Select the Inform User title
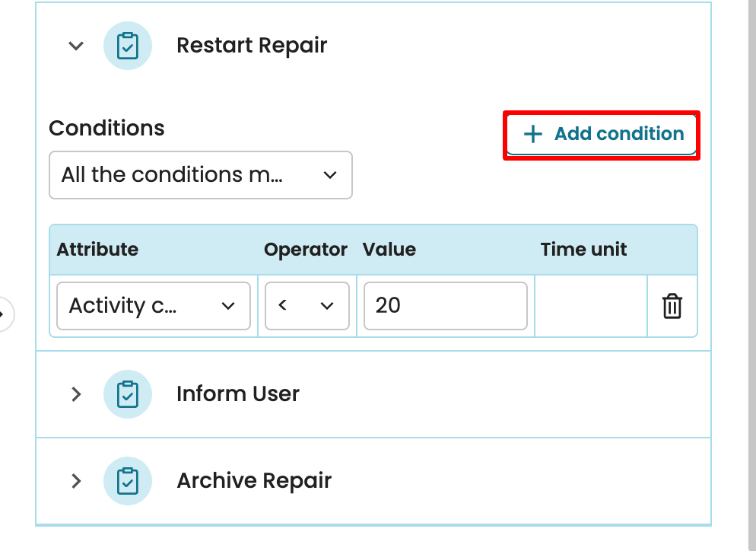756x551 pixels. coord(237,394)
